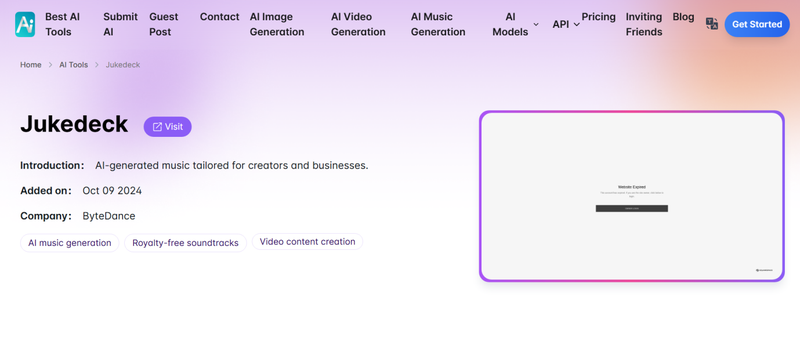The image size is (800, 363).
Task: Go to Home breadcrumb
Action: [31, 65]
